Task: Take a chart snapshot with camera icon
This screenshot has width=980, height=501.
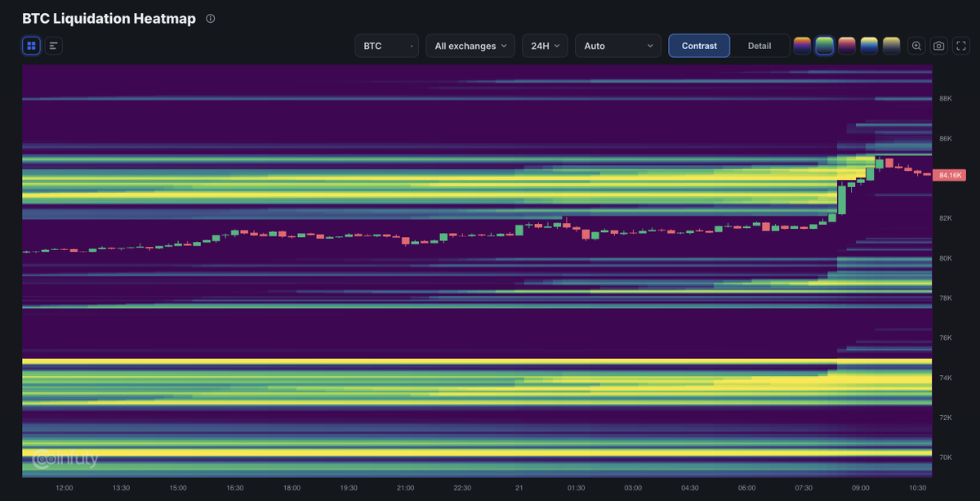Action: click(939, 46)
